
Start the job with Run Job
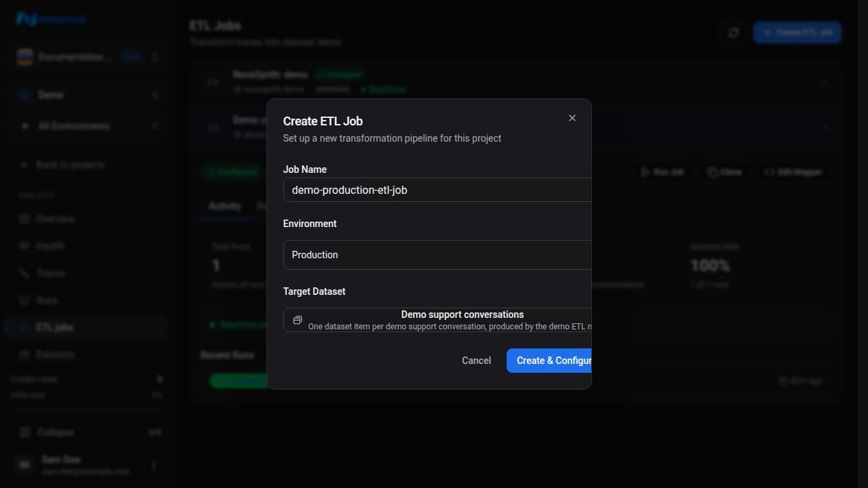point(662,172)
